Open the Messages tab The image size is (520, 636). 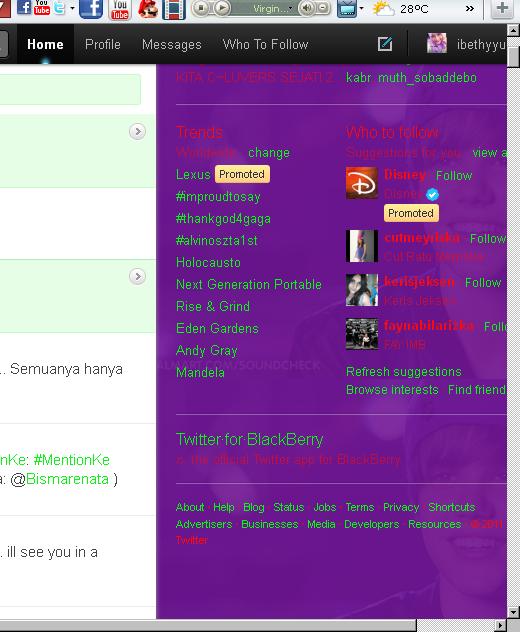click(x=172, y=44)
